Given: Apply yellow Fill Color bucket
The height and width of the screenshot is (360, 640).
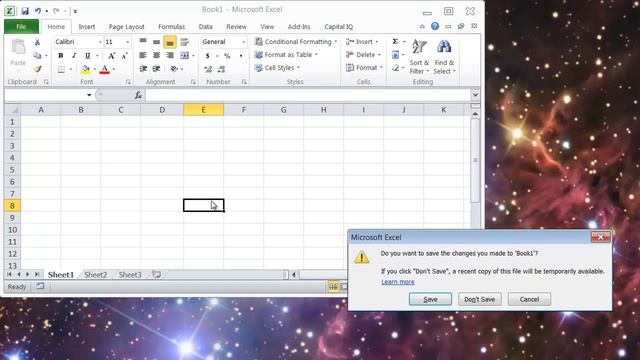Looking at the screenshot, I should pos(85,69).
